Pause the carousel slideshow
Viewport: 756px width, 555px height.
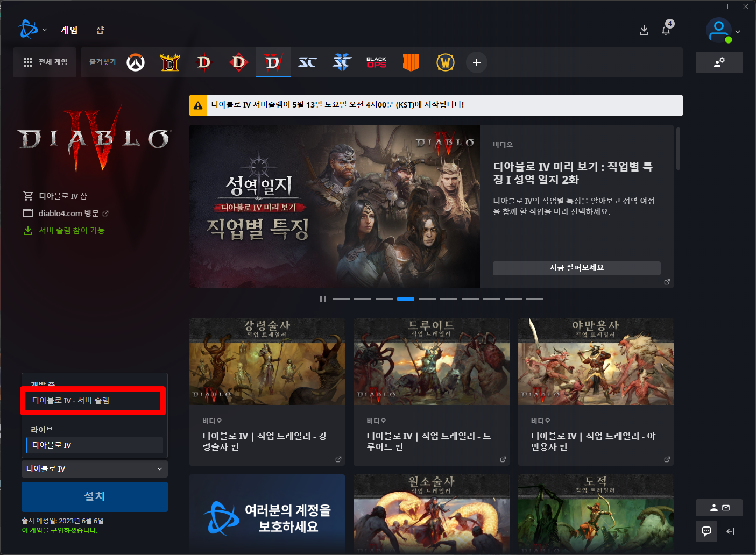coord(323,299)
